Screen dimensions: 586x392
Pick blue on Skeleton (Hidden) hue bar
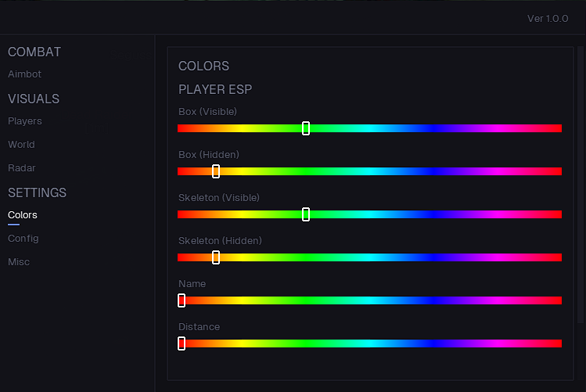[x=434, y=257]
